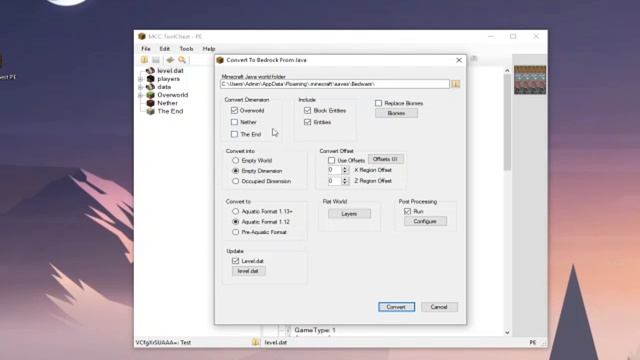Click the Convert button
Viewport: 640px width, 360px height.
[396, 307]
